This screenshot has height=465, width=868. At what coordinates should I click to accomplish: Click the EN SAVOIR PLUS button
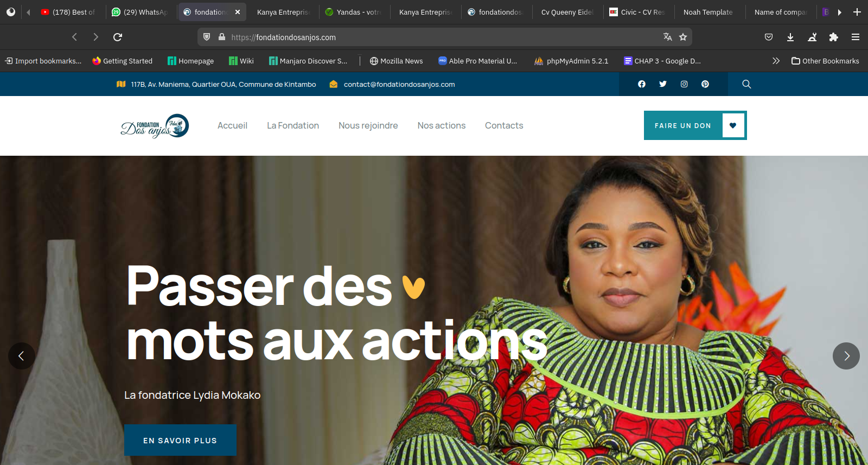coord(180,440)
